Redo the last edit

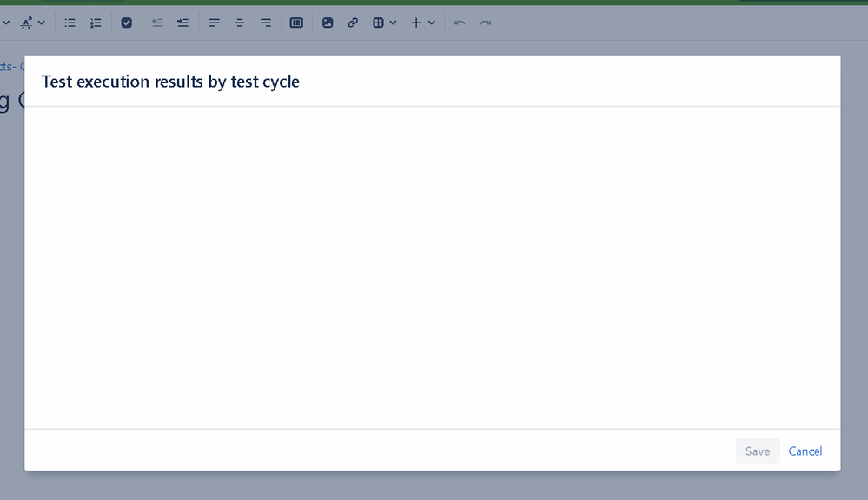coord(486,23)
